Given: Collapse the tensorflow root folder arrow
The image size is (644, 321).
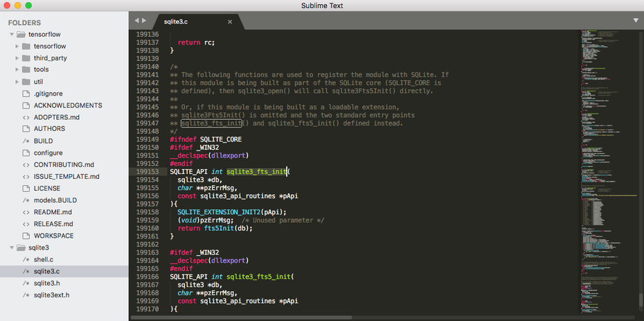Looking at the screenshot, I should pos(12,35).
